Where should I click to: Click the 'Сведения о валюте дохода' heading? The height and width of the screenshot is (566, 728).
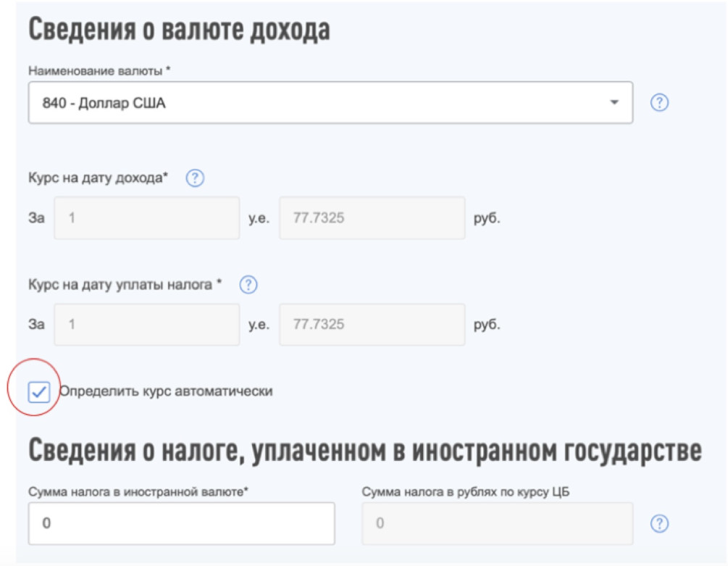(179, 30)
